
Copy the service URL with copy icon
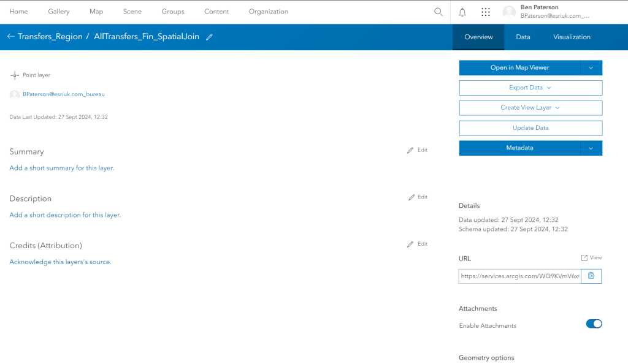point(591,276)
